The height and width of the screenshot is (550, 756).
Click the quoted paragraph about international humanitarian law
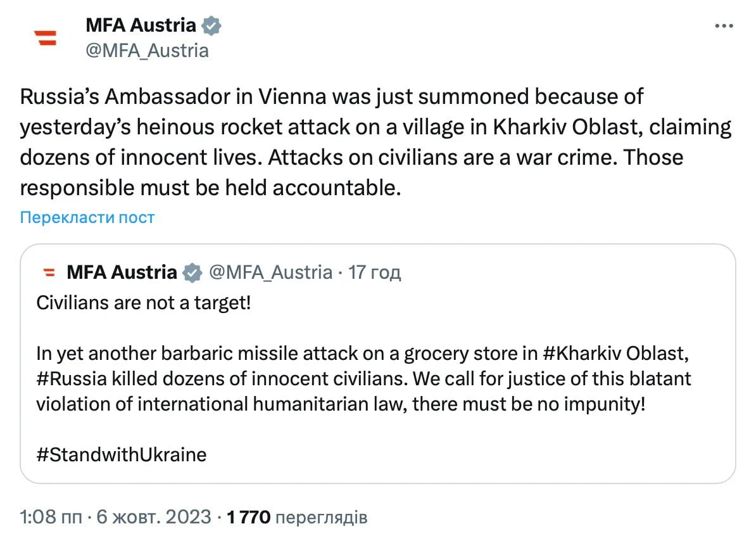pyautogui.click(x=341, y=404)
